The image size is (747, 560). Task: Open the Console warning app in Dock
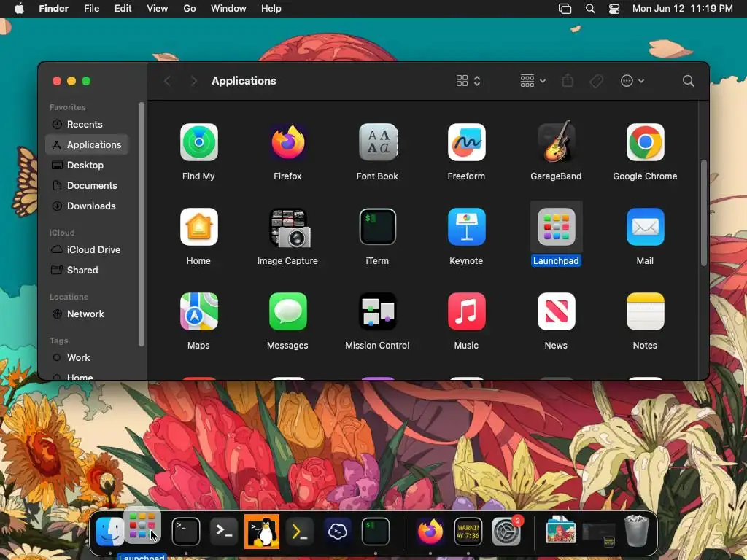click(x=468, y=532)
